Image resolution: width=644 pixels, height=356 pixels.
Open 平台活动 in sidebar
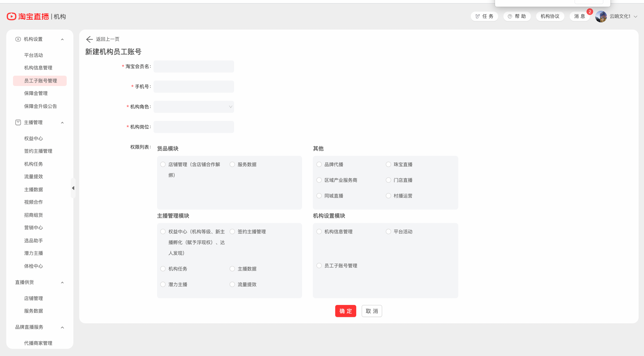pyautogui.click(x=34, y=55)
